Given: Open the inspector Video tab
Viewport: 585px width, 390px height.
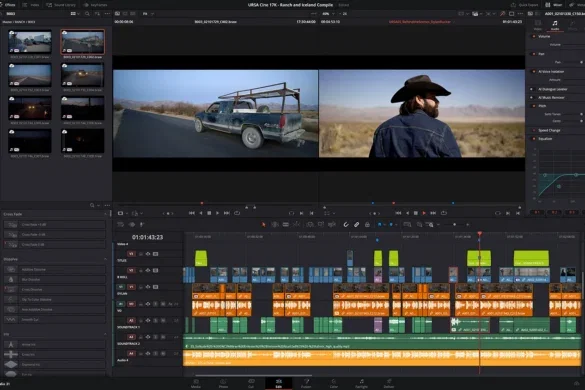Looking at the screenshot, I should click(538, 25).
